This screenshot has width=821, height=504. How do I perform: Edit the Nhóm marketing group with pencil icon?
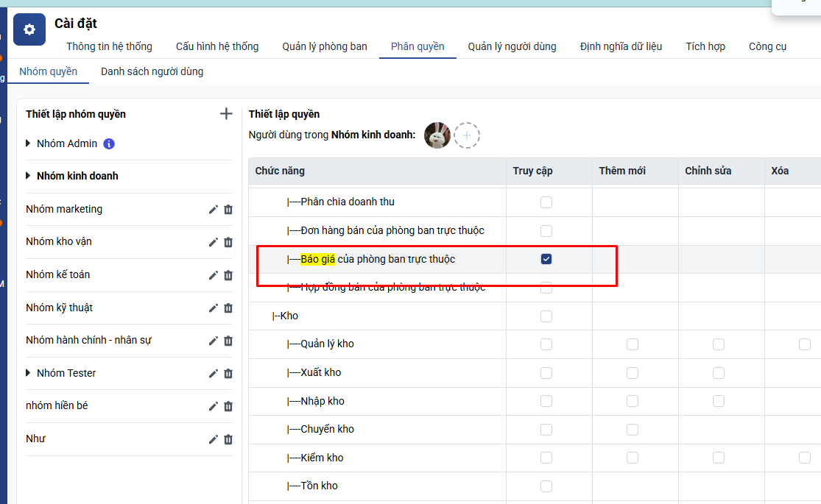[214, 210]
